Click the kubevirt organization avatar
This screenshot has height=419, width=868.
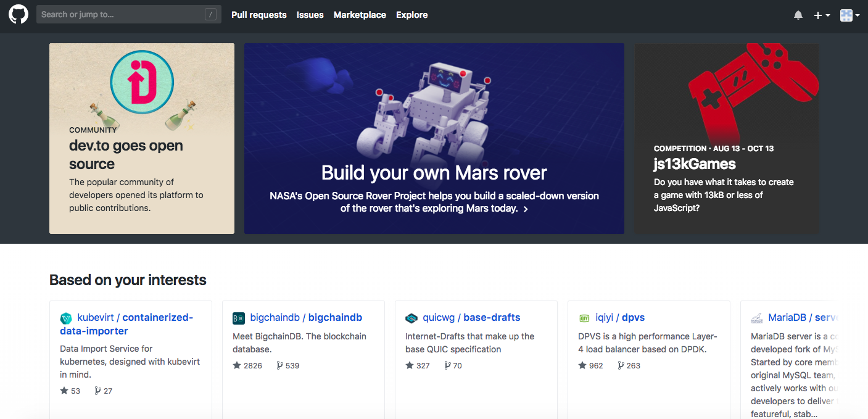pos(66,318)
